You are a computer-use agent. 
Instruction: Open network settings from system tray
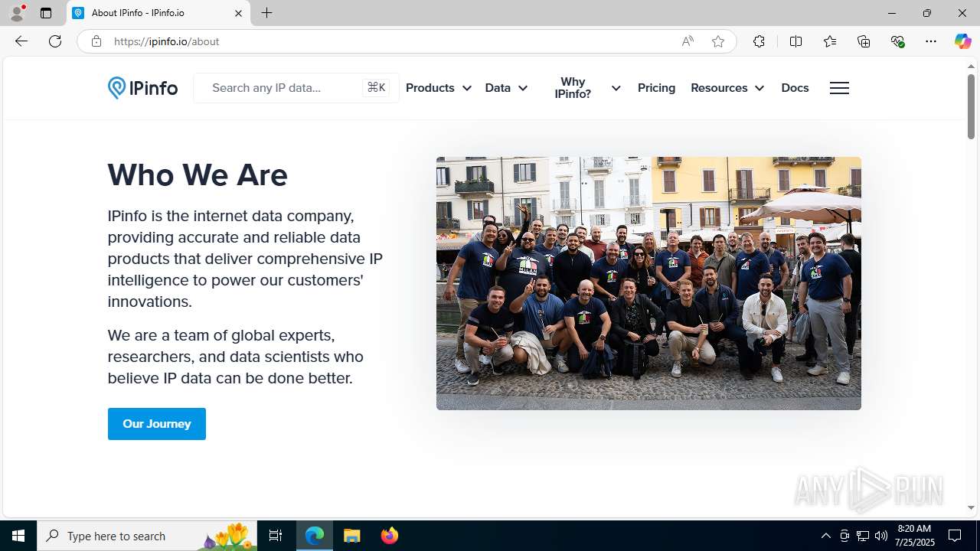coord(863,536)
